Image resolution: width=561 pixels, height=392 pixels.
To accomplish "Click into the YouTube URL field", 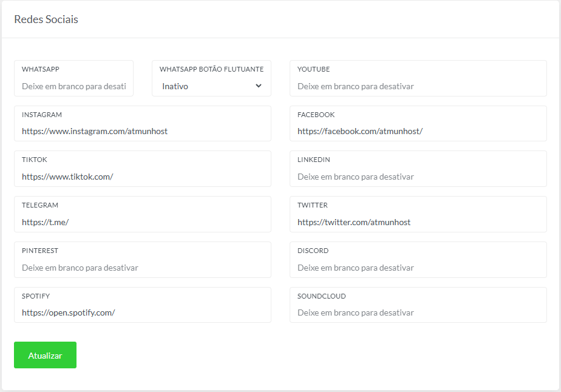I will point(418,86).
